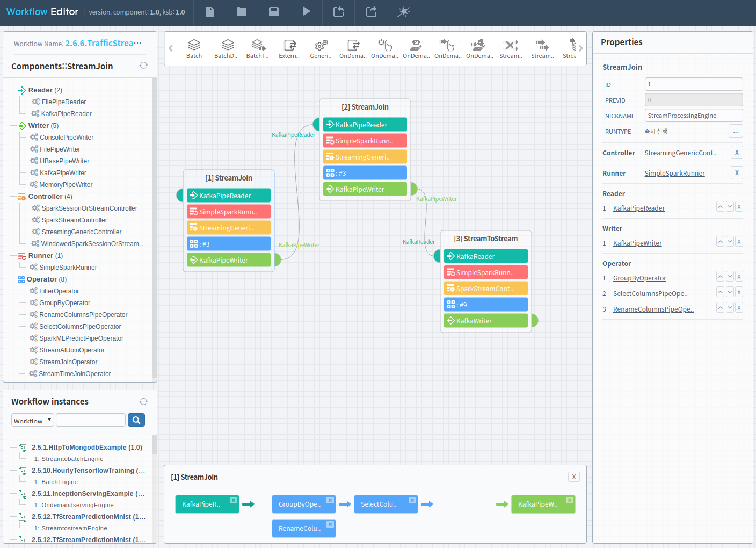
Task: Refresh the Workflow instances list
Action: 143,402
